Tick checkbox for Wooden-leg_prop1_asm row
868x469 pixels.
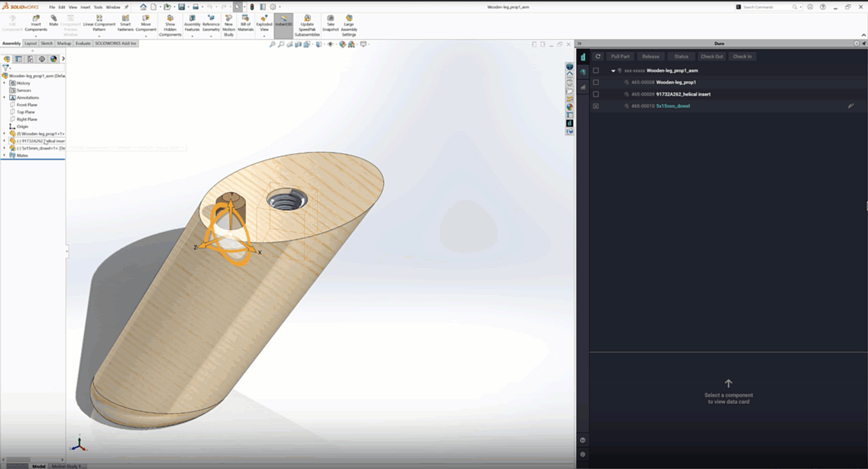tap(596, 71)
